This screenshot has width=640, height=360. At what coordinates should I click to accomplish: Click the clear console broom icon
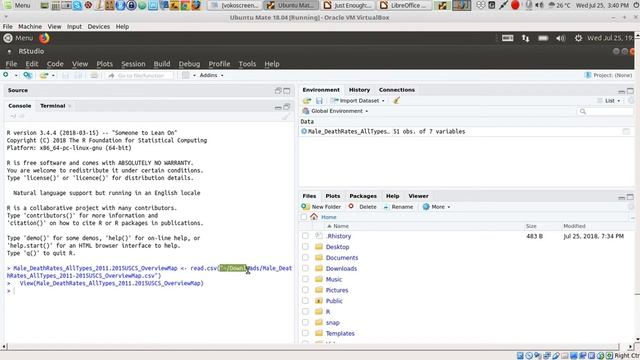tap(285, 117)
